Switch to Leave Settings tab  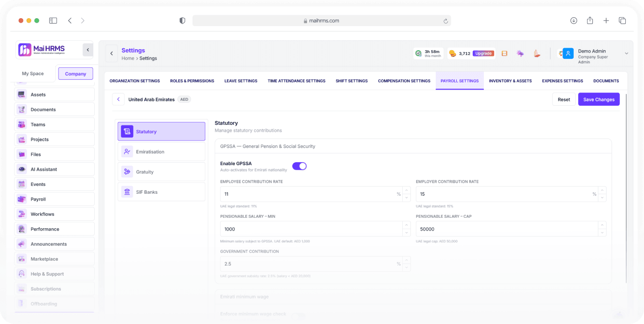241,81
